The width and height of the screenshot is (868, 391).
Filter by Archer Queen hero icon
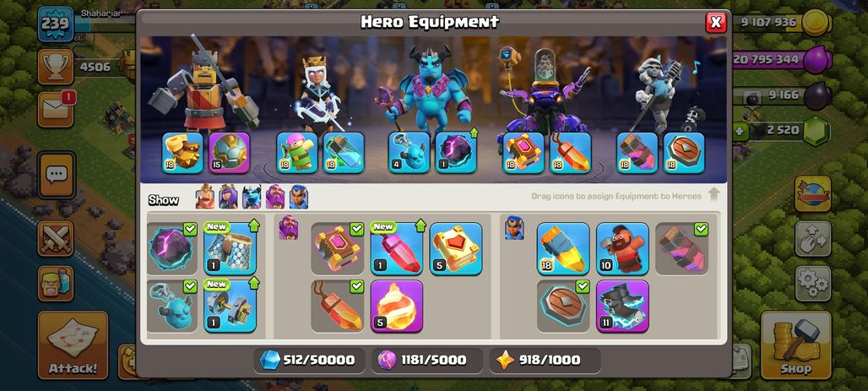(228, 197)
